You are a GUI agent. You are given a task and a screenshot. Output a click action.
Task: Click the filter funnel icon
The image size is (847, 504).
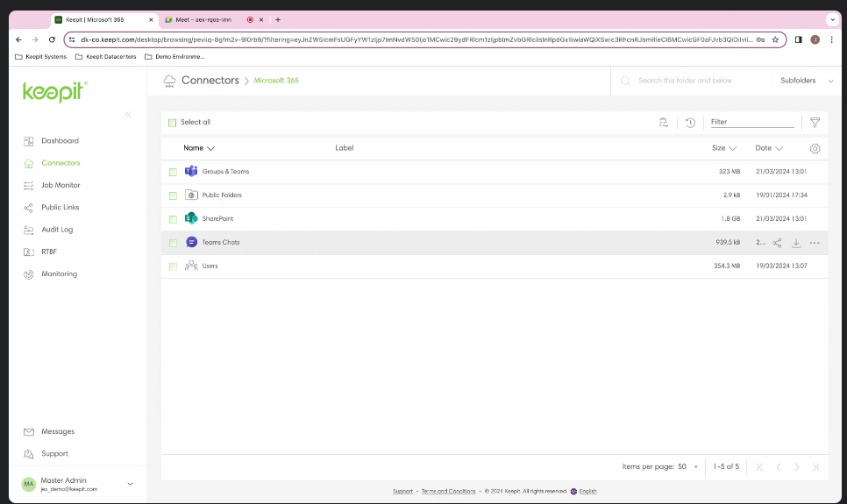click(x=815, y=123)
